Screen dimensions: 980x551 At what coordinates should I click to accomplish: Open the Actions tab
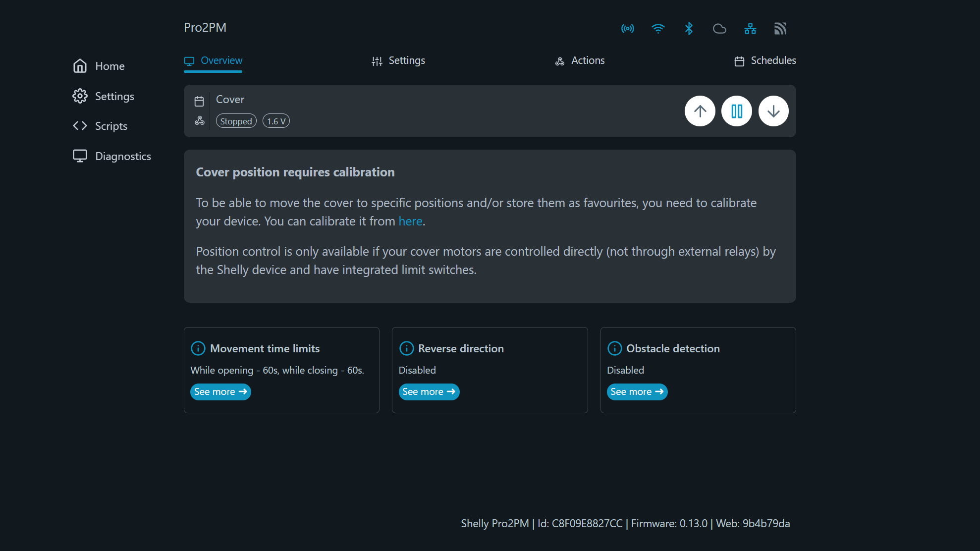click(x=580, y=60)
